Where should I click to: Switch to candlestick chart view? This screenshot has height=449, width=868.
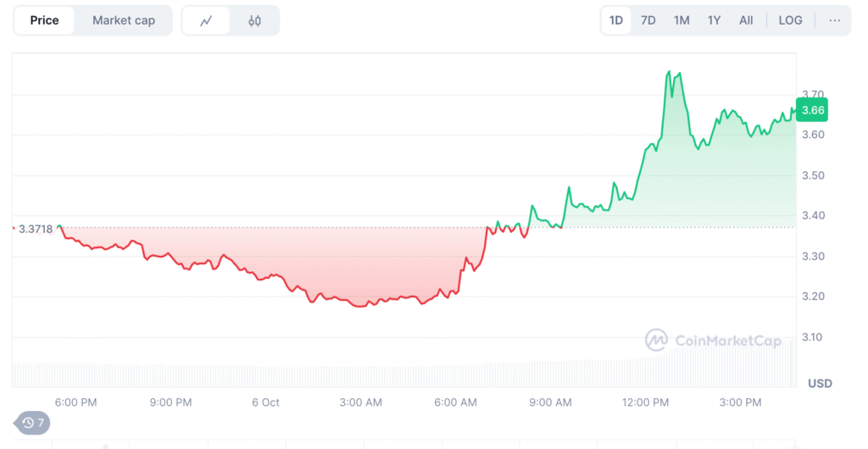click(254, 21)
